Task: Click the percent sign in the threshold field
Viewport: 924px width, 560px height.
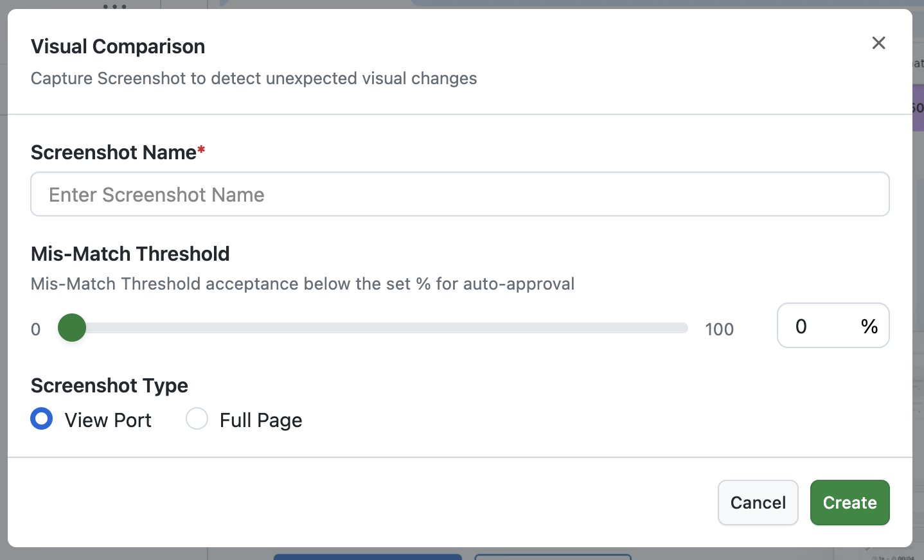Action: 869,326
